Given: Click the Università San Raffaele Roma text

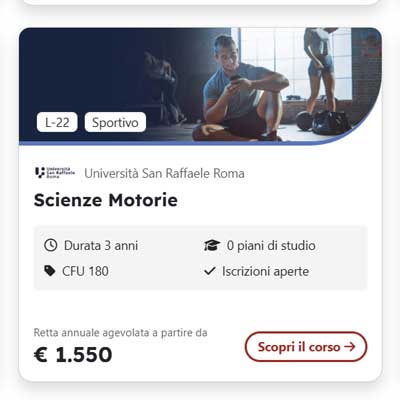Looking at the screenshot, I should (x=164, y=173).
